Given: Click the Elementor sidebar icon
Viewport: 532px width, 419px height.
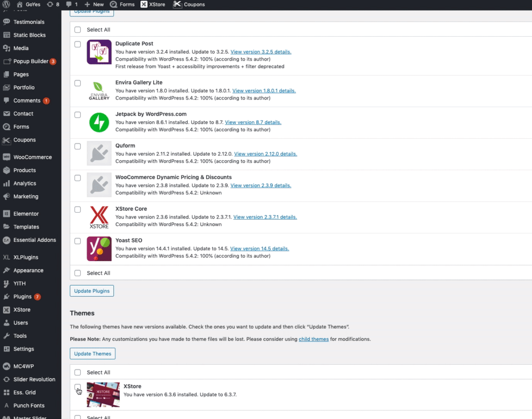Looking at the screenshot, I should (6, 214).
